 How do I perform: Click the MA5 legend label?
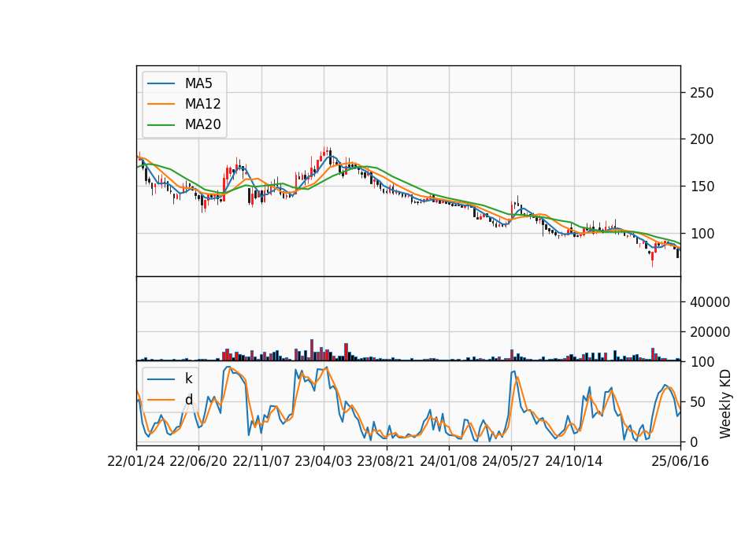point(198,83)
